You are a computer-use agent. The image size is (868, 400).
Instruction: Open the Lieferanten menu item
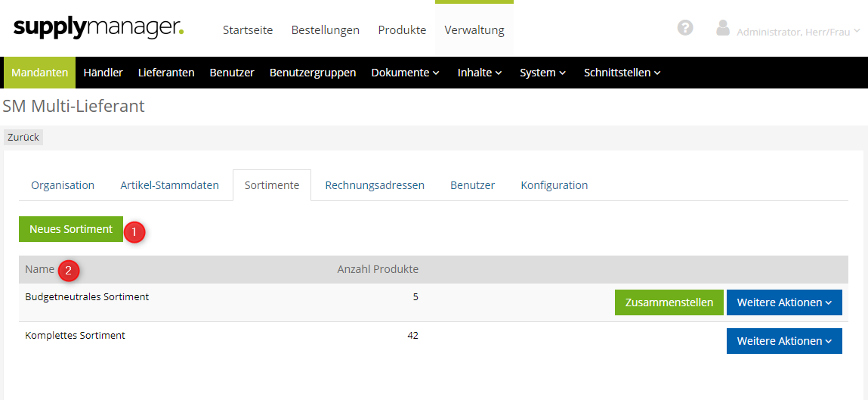tap(166, 73)
